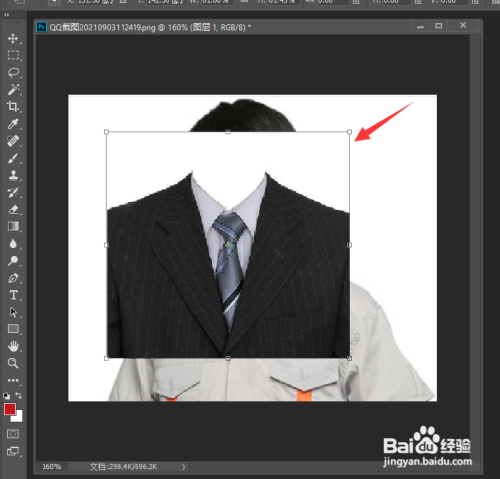500x479 pixels.
Task: Choose the Spot Healing Brush tool
Action: [13, 141]
